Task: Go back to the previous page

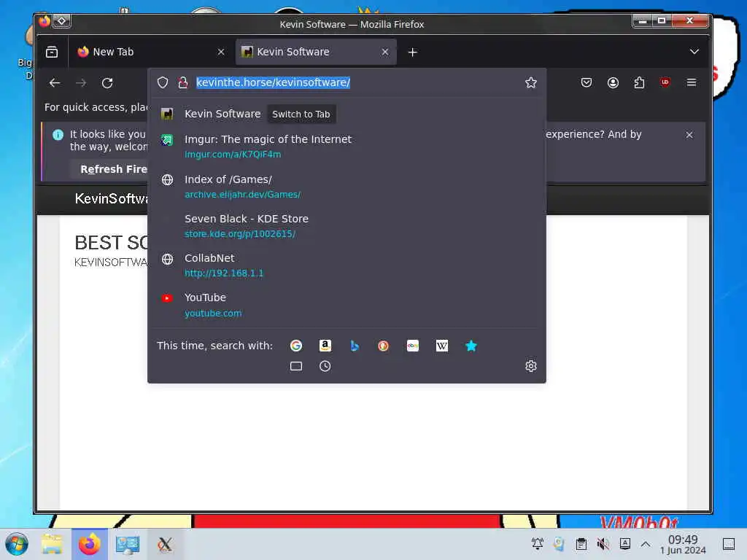Action: [x=55, y=83]
